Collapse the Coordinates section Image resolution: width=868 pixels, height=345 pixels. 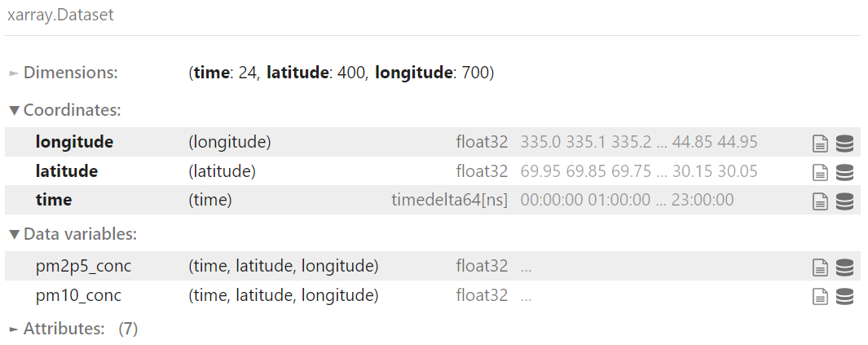(x=65, y=109)
